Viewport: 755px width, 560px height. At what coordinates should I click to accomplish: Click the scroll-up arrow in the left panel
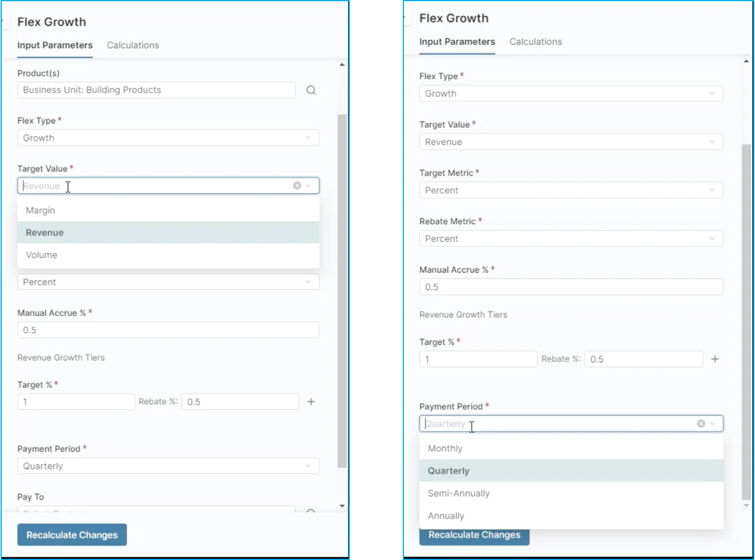[342, 65]
